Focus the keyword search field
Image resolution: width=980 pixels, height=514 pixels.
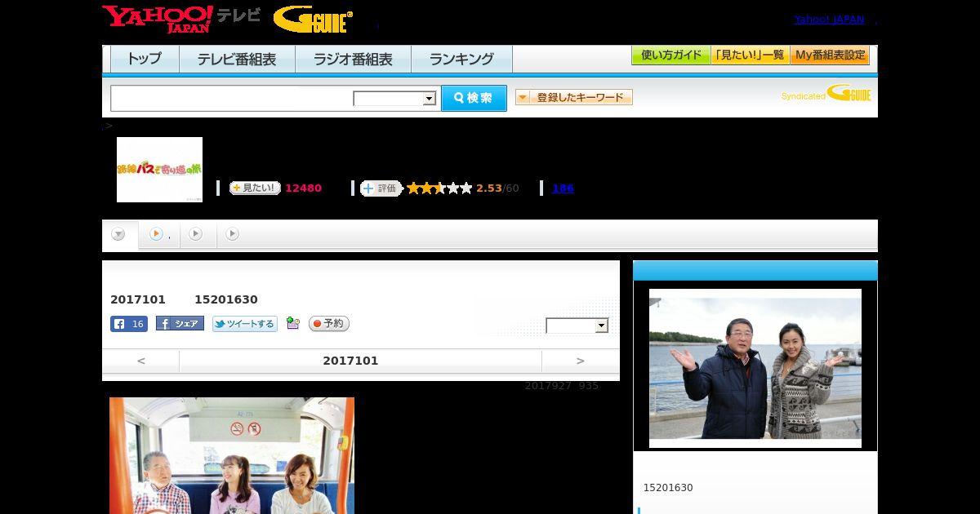coord(232,98)
